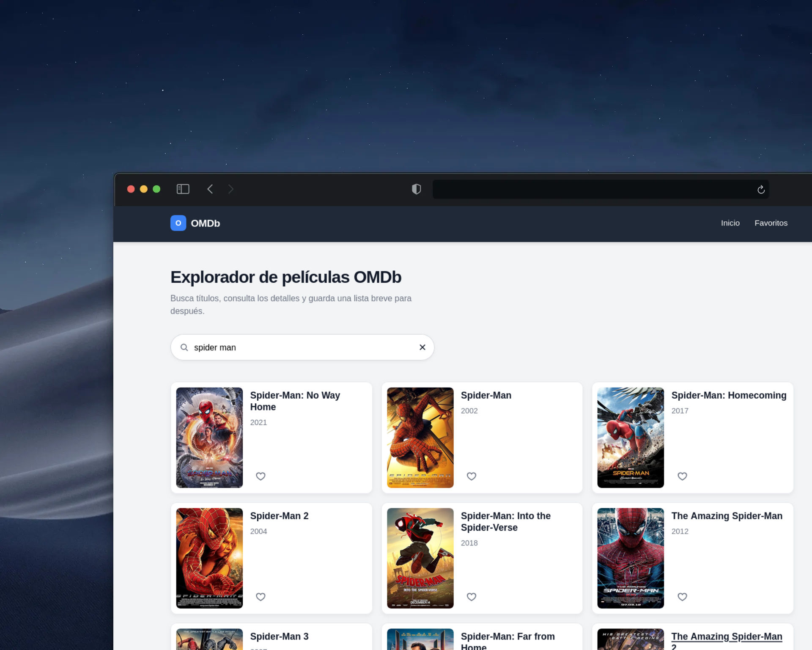The width and height of the screenshot is (812, 650).
Task: Open the Favoritos navigation item
Action: [771, 223]
